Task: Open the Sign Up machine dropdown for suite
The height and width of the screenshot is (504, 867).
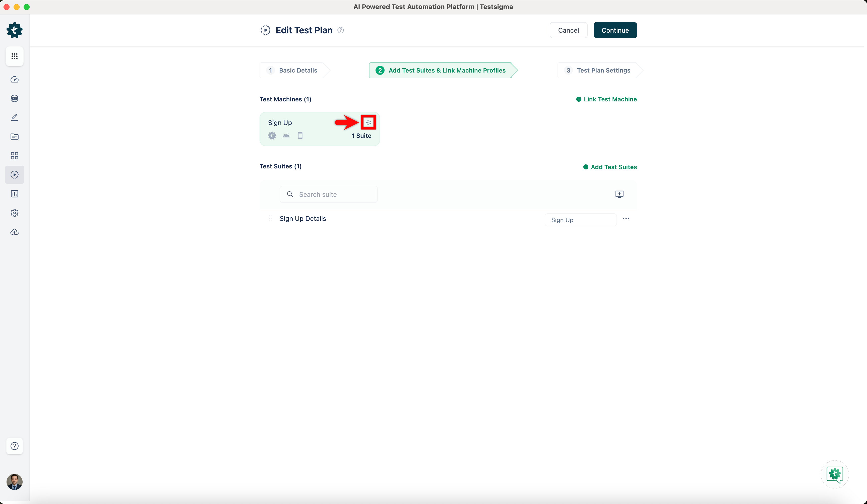Action: [x=580, y=220]
